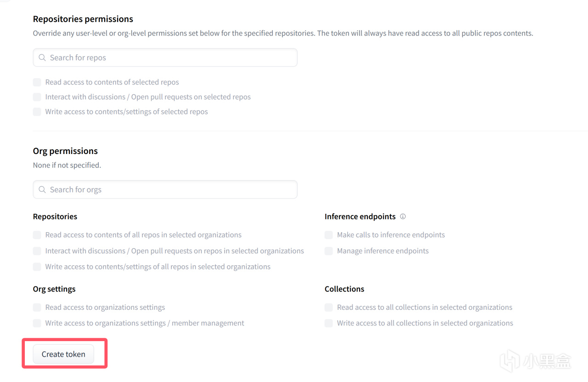Enable read access to selected repos contents
Screen dimensions: 588x382
click(37, 82)
